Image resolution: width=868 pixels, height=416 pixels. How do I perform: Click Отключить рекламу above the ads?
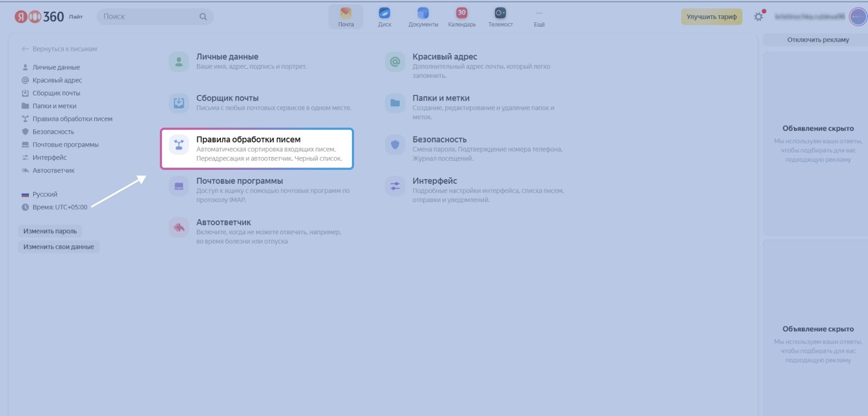tap(818, 40)
